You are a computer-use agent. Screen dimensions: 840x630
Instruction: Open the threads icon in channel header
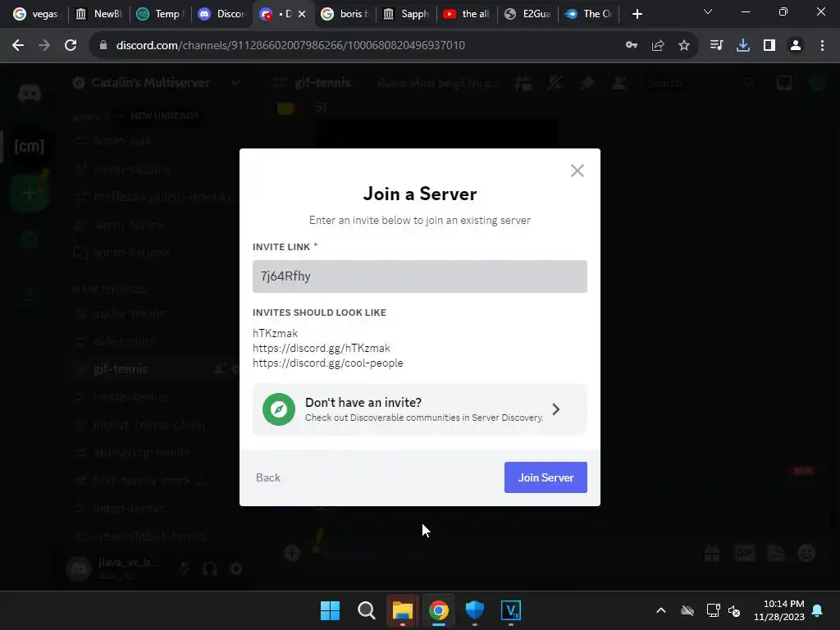pos(523,83)
